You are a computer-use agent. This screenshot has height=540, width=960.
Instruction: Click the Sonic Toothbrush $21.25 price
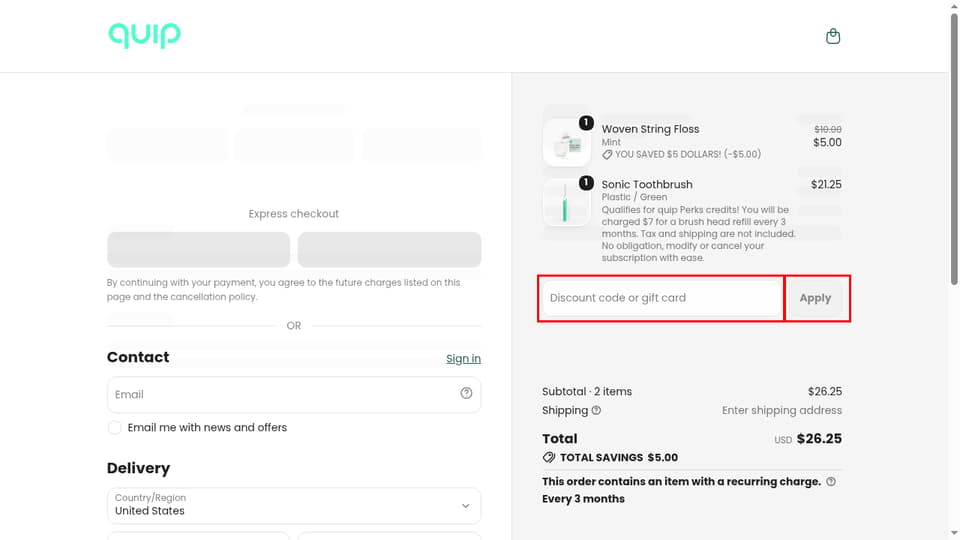(x=826, y=184)
